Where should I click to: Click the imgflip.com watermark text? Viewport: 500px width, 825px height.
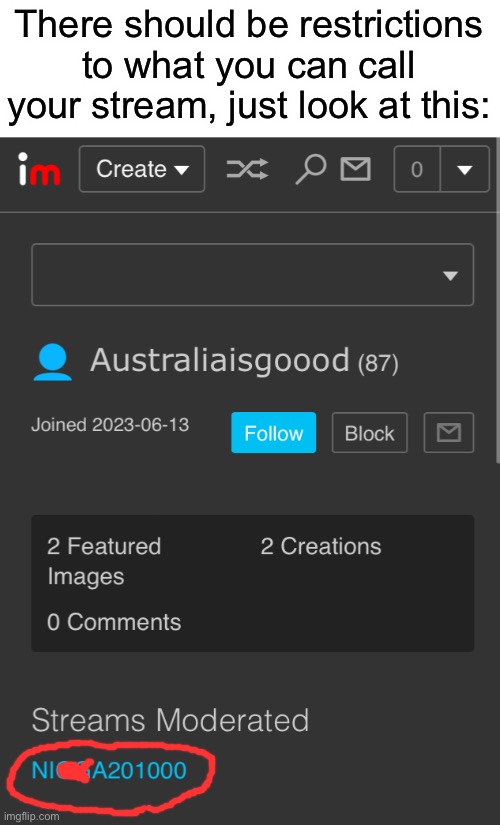(x=30, y=816)
